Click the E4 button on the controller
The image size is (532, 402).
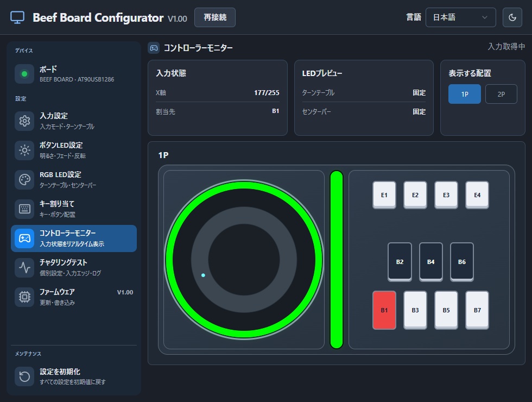click(x=477, y=195)
